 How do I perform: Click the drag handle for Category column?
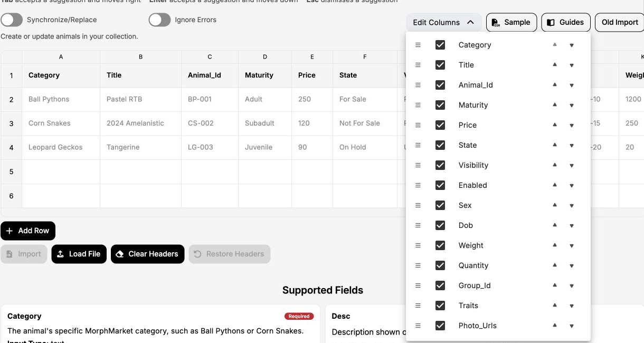418,45
